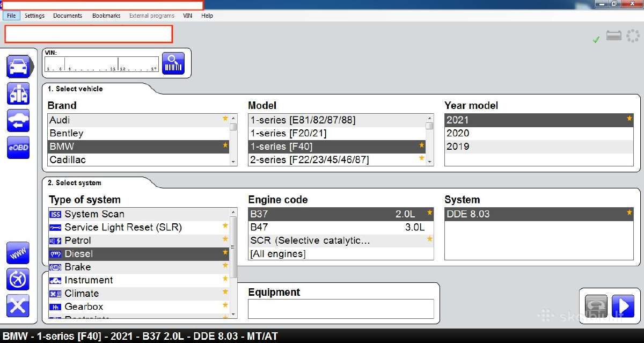644x343 pixels.
Task: Select Gearbox in system types
Action: click(139, 307)
